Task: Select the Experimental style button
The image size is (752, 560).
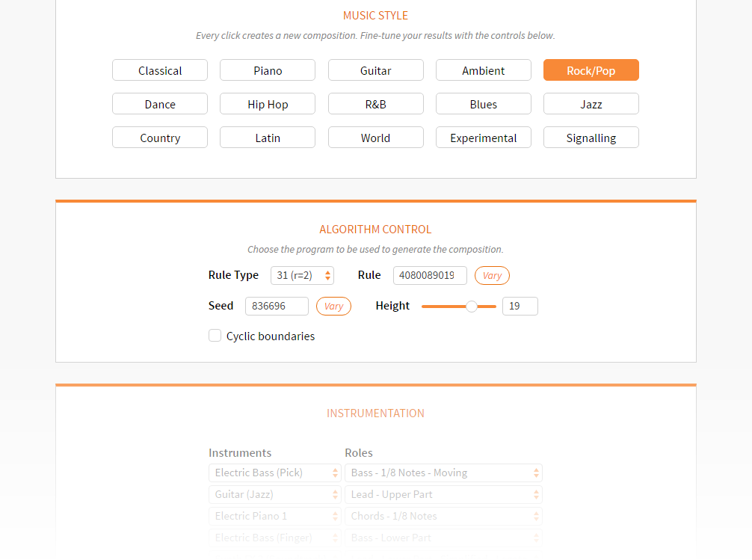Action: click(x=484, y=138)
